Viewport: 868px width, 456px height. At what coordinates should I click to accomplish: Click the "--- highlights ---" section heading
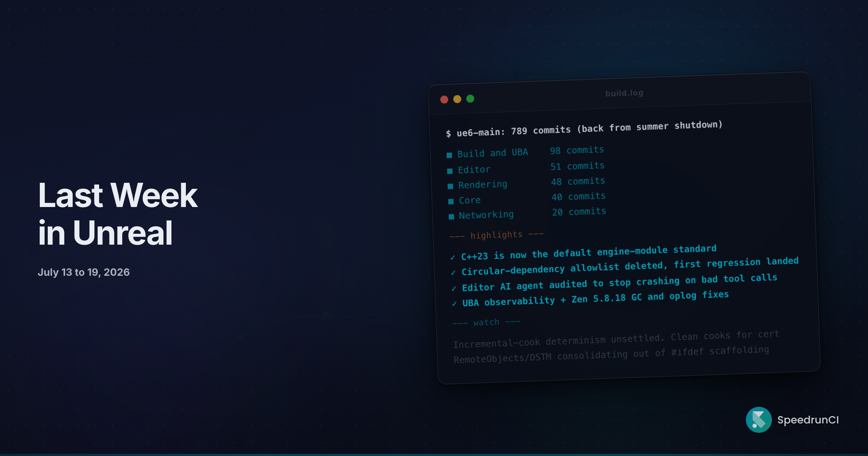(x=496, y=235)
